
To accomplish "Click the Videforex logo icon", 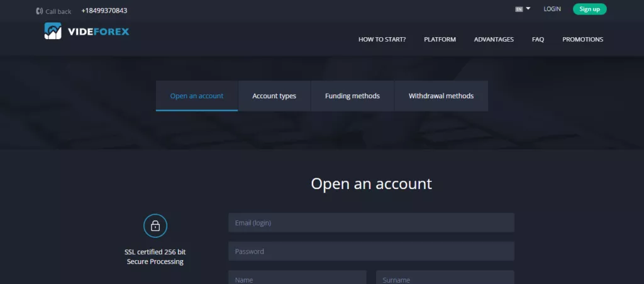I will pyautogui.click(x=53, y=31).
